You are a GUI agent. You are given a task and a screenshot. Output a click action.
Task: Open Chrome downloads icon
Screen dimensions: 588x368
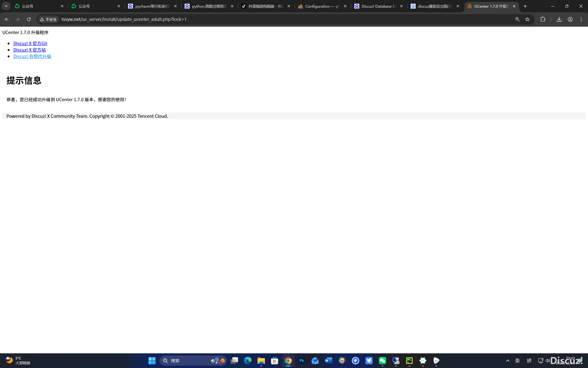coord(559,19)
